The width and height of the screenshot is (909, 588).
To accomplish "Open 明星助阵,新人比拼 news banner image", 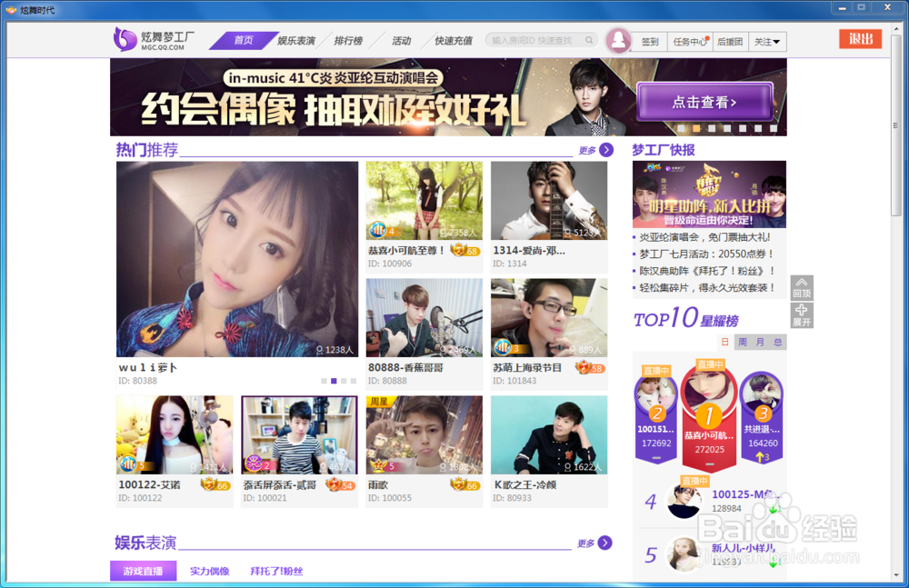I will pos(709,194).
